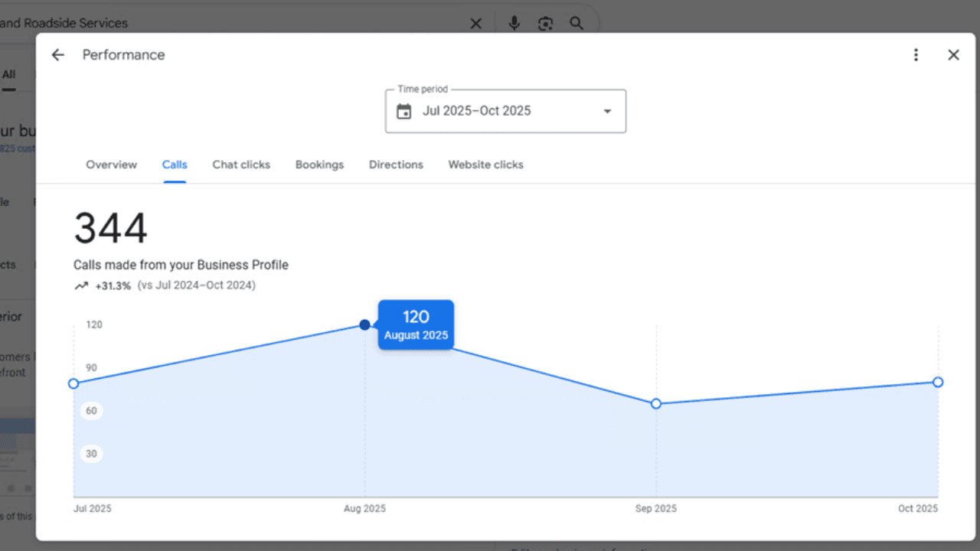The image size is (980, 551).
Task: Switch to the Website clicks tab
Action: [x=485, y=165]
